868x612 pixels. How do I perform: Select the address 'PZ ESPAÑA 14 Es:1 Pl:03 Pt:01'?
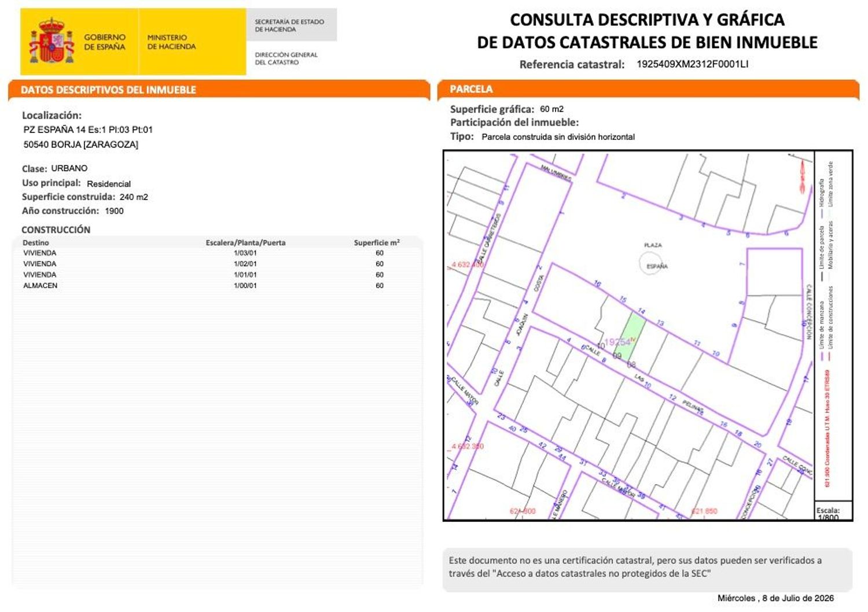tap(88, 130)
